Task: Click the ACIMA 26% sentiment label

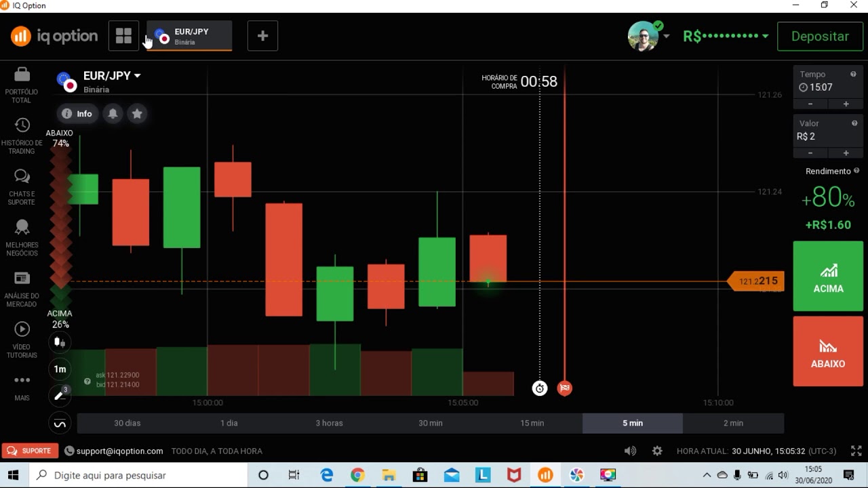Action: [x=60, y=319]
